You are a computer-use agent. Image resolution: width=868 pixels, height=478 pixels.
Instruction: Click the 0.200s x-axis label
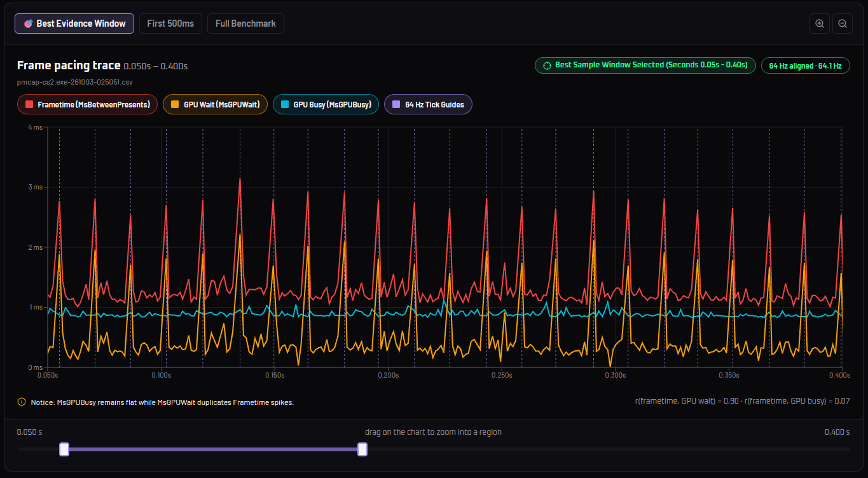388,375
